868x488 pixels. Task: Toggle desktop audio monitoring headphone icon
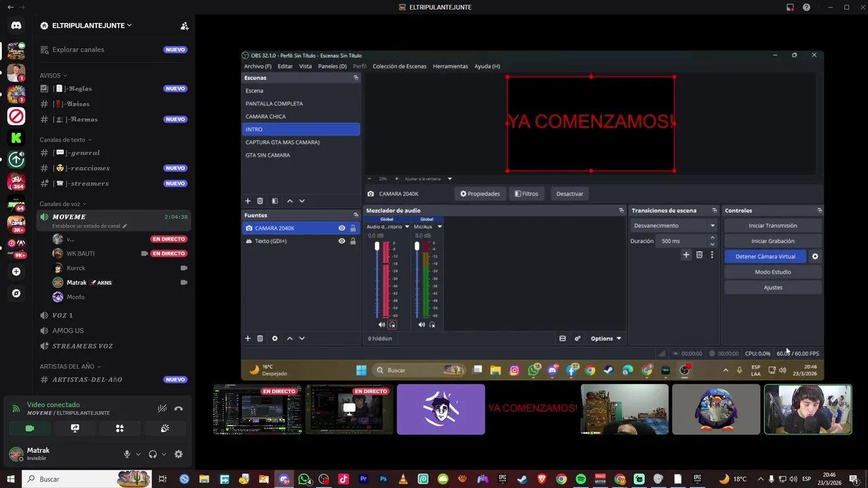click(392, 325)
